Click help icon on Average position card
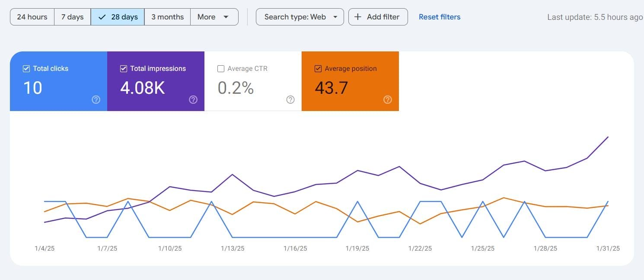The image size is (644, 280). 388,100
